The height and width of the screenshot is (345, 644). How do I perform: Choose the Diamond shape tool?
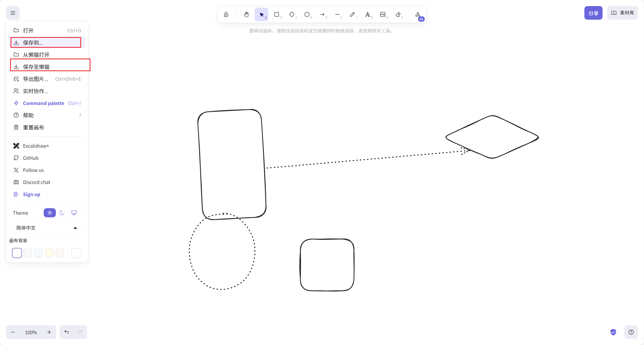(x=292, y=14)
